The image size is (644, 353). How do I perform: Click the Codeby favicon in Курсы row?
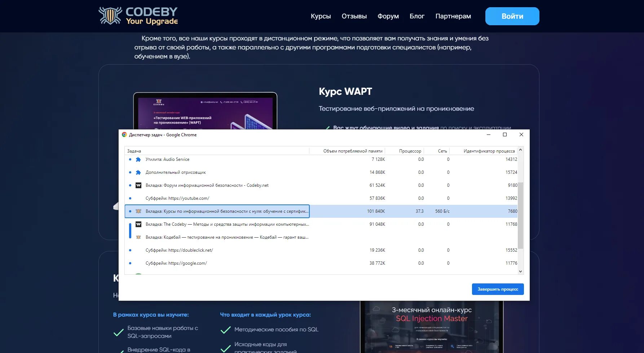pos(138,211)
